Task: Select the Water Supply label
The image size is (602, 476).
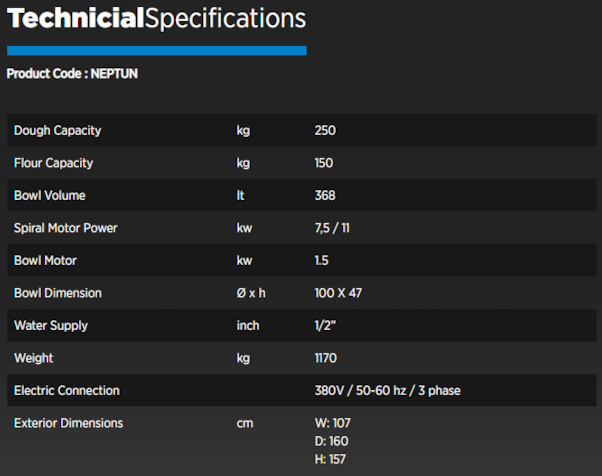Action: pos(51,326)
